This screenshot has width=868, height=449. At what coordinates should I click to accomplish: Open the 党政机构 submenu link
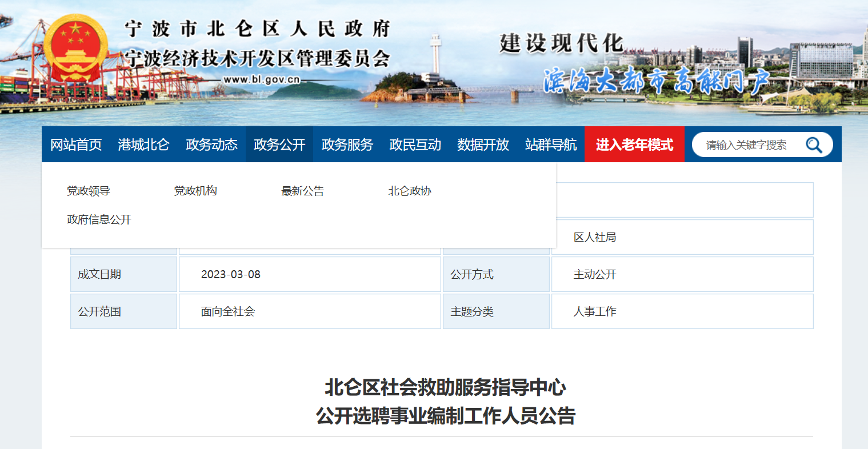point(195,191)
